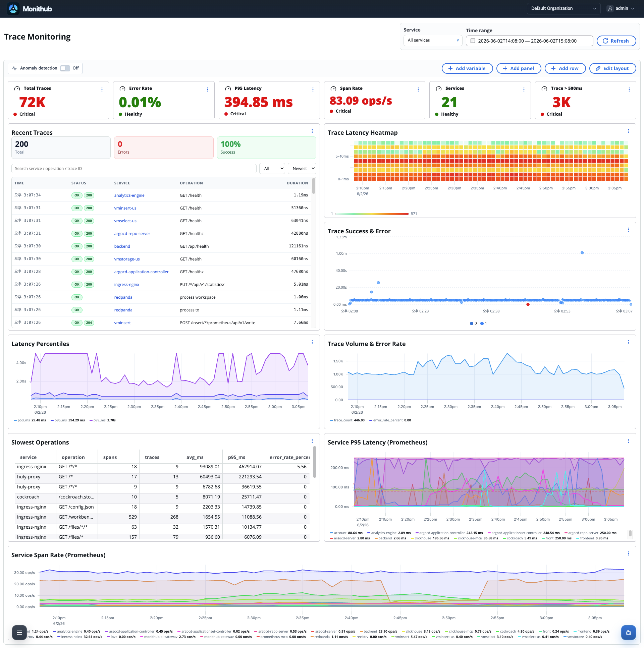Click the trace search input field
This screenshot has height=648, width=644.
(134, 169)
